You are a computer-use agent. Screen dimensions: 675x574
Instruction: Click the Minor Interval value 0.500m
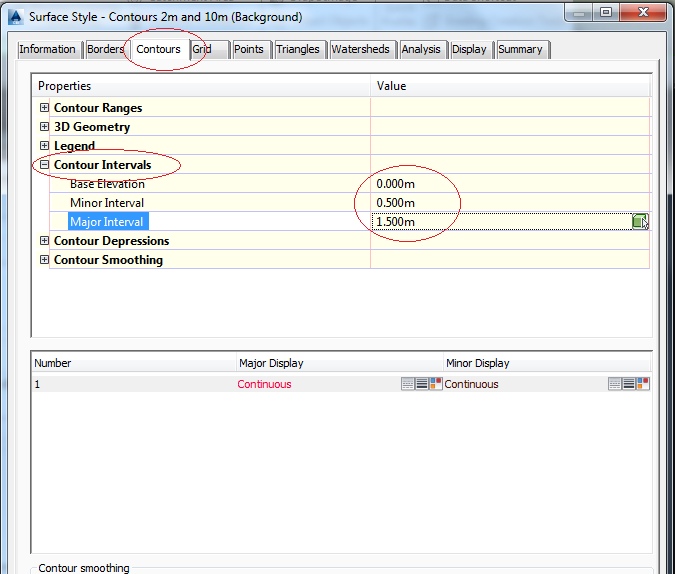tap(396, 203)
